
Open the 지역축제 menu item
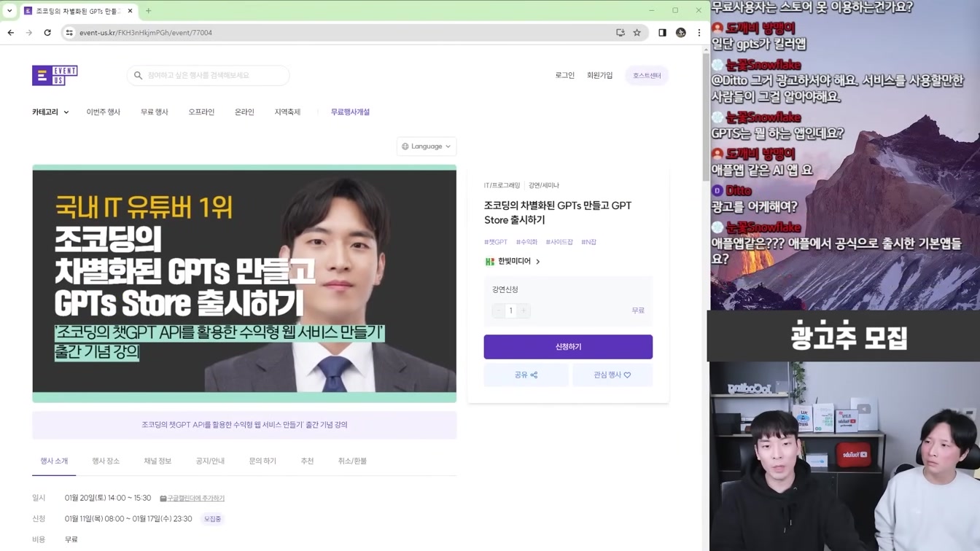(x=287, y=112)
